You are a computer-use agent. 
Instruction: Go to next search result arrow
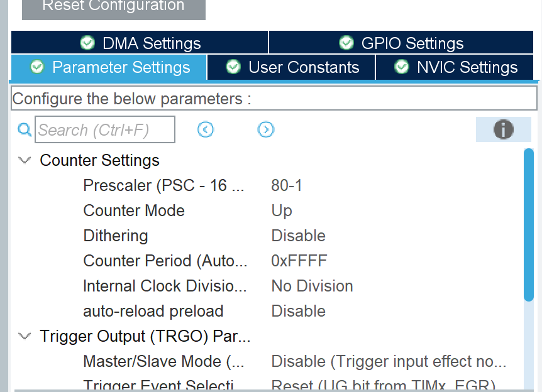[266, 129]
